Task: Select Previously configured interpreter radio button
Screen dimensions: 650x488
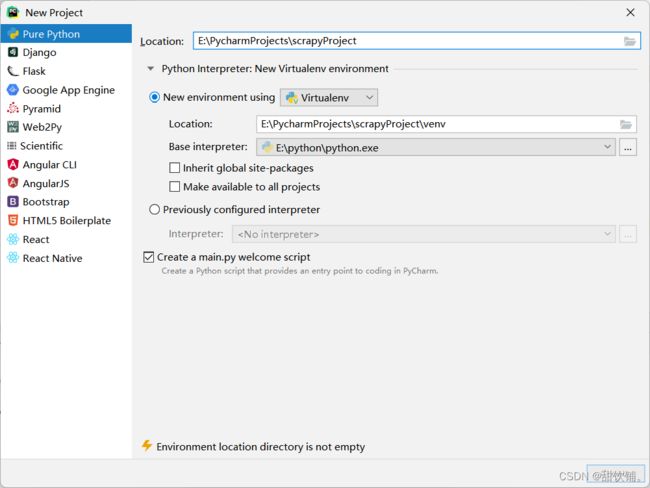Action: pos(154,209)
